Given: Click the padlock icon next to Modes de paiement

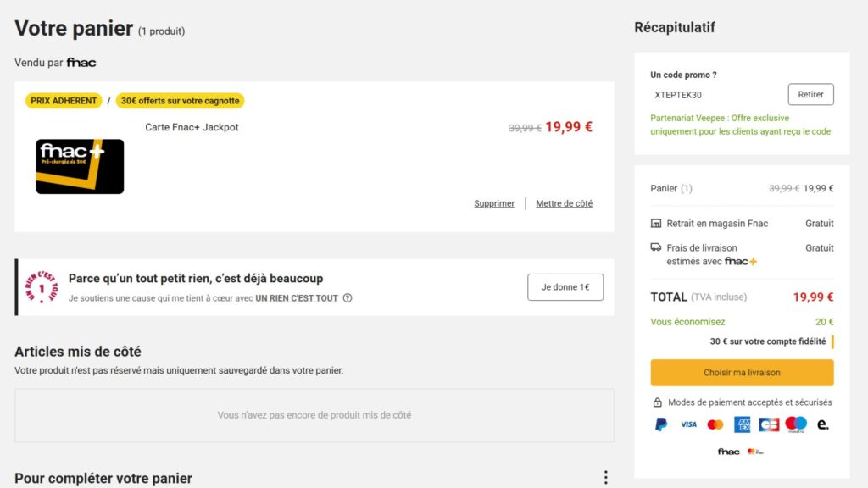Looking at the screenshot, I should click(x=657, y=402).
